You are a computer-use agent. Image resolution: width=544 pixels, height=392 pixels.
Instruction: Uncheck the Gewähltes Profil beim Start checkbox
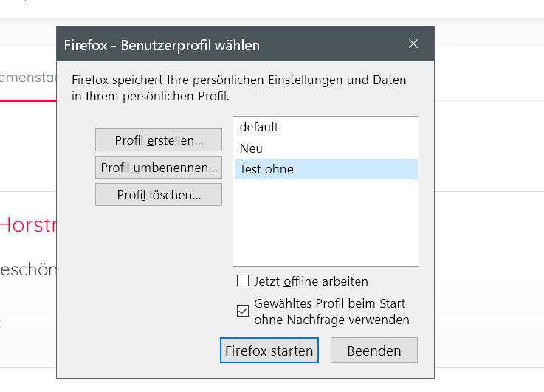(x=243, y=311)
